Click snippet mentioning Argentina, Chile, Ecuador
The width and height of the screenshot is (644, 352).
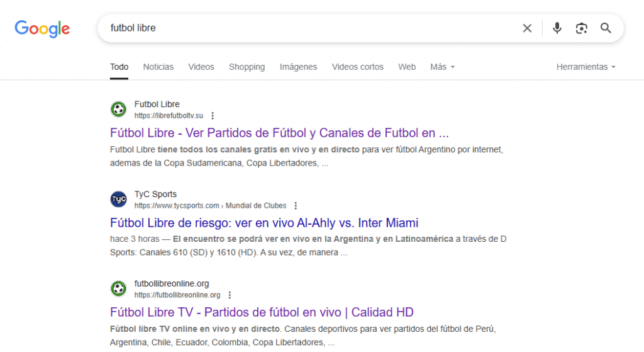[303, 336]
